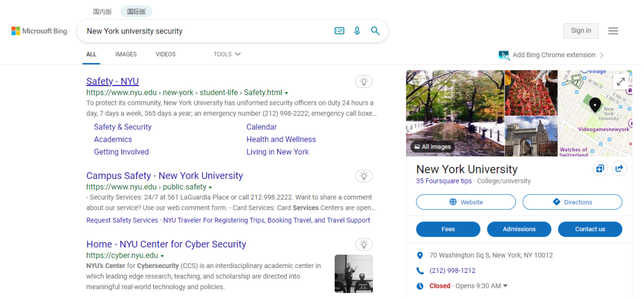
Task: Expand dropdown arrow after public.safety URL
Action: [x=210, y=187]
